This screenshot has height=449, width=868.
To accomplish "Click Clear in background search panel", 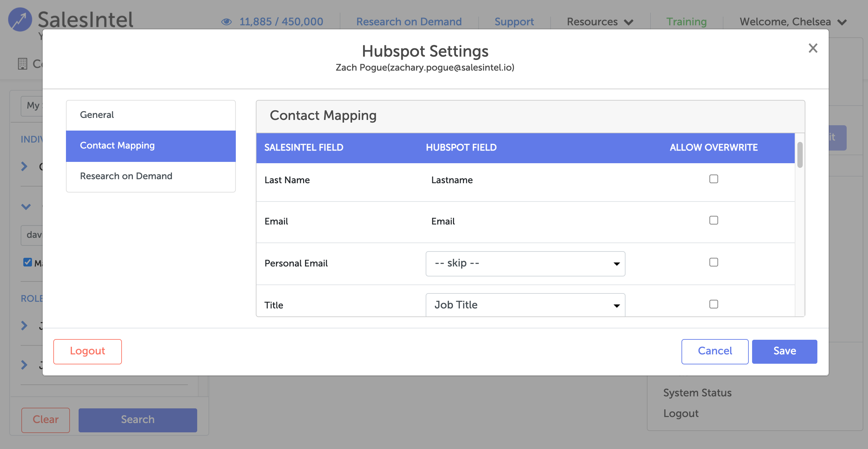I will tap(46, 420).
